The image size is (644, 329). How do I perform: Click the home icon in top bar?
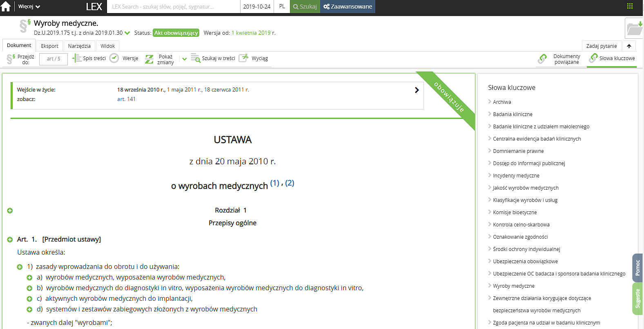pyautogui.click(x=6, y=7)
